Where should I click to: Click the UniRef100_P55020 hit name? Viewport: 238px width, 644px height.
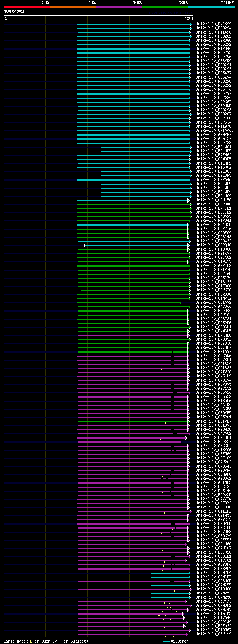click(213, 393)
